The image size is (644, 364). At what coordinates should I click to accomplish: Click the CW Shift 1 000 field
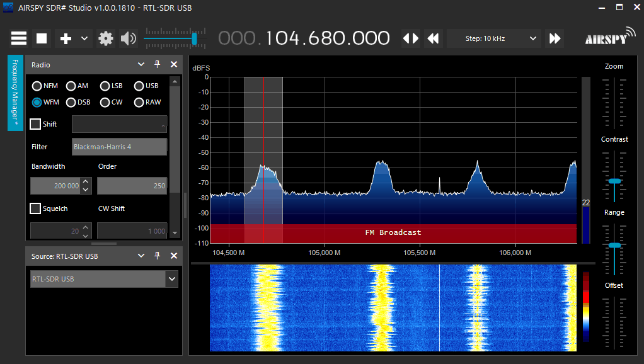pyautogui.click(x=132, y=231)
